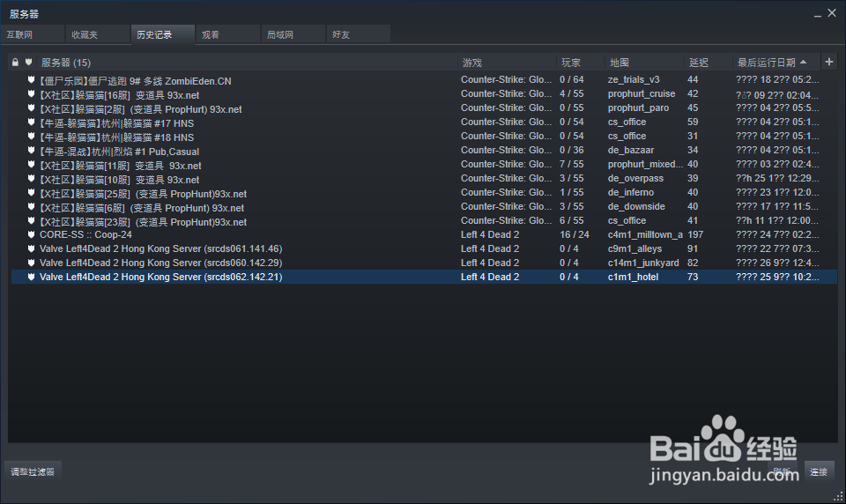This screenshot has width=846, height=504.
Task: Click the shield icon of the CORE-SS Coop-24 row
Action: 32,234
